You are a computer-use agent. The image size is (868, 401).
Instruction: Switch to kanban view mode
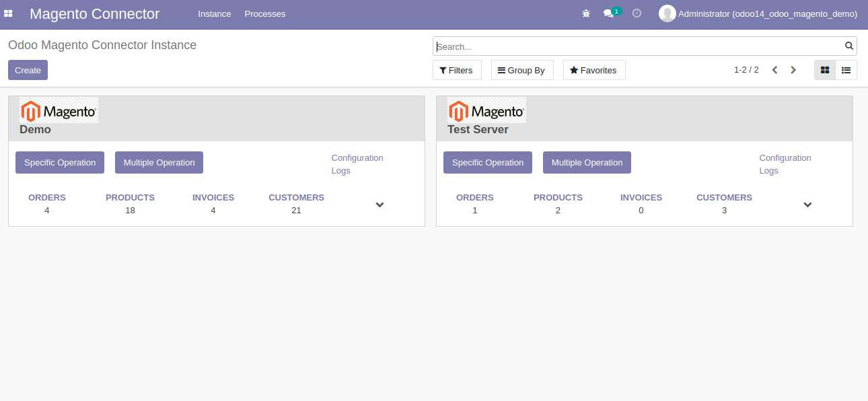pyautogui.click(x=824, y=69)
